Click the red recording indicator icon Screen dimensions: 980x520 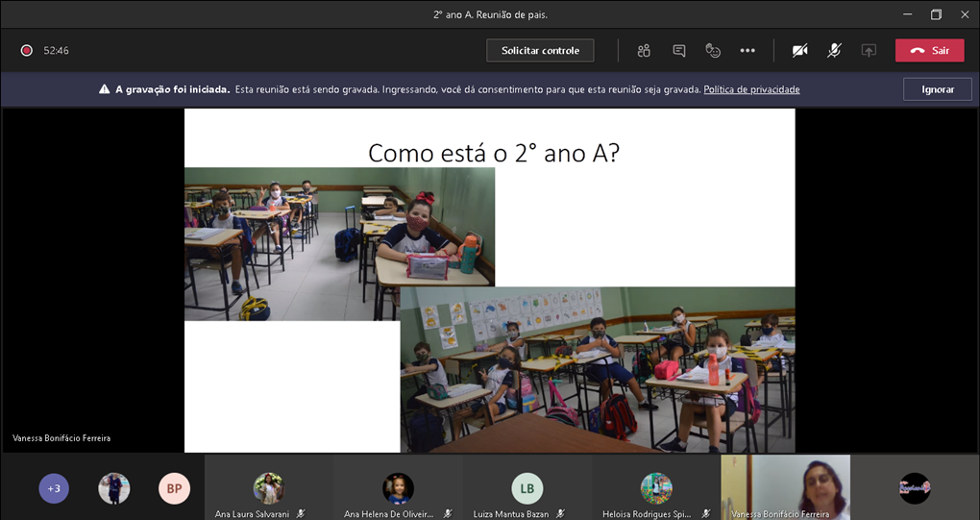click(27, 50)
